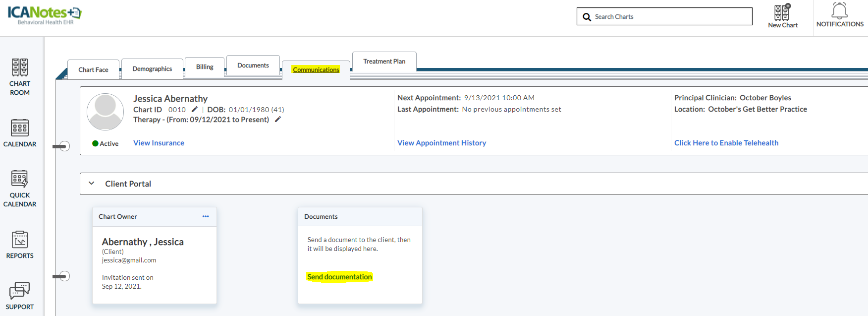Toggle the upper left rail collapse handle
The height and width of the screenshot is (316, 868).
coord(61,146)
